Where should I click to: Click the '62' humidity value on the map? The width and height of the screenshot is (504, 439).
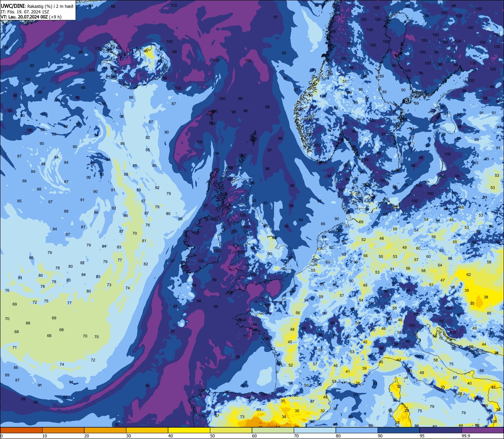pyautogui.click(x=469, y=275)
